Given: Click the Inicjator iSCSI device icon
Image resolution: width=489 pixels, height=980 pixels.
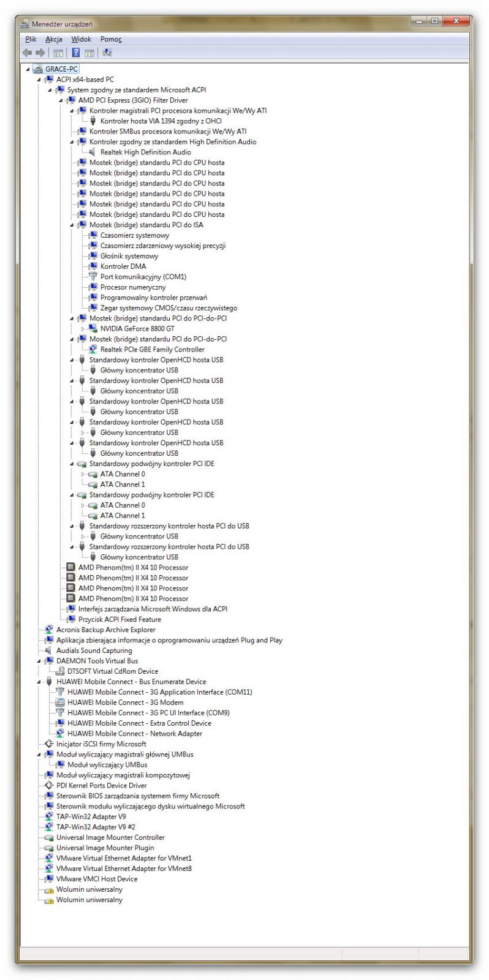Looking at the screenshot, I should [x=49, y=744].
